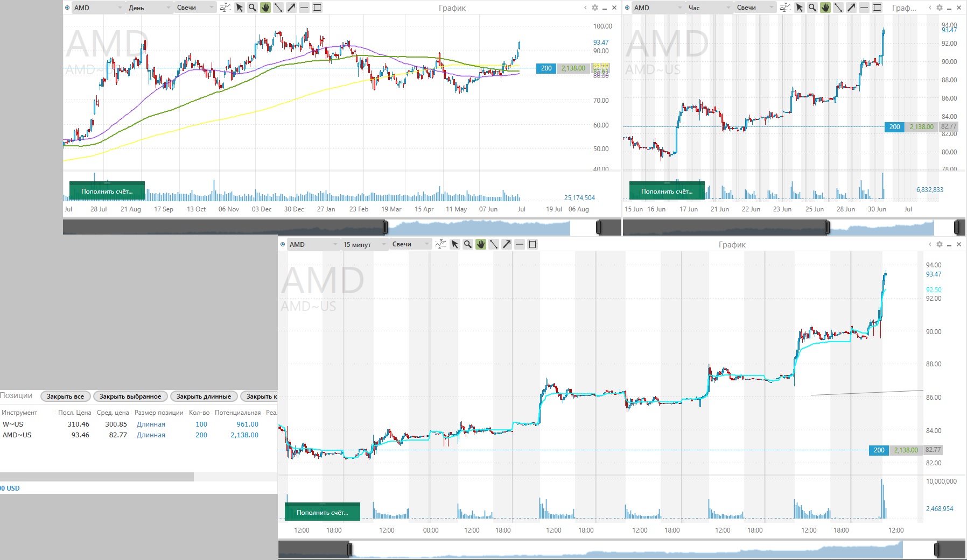Click back chevron in 15-minute chart header
The height and width of the screenshot is (560, 967).
(930, 244)
